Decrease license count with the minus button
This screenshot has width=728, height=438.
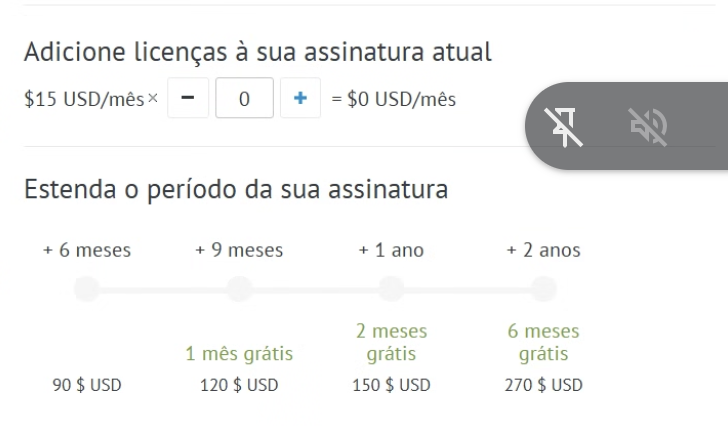point(188,100)
